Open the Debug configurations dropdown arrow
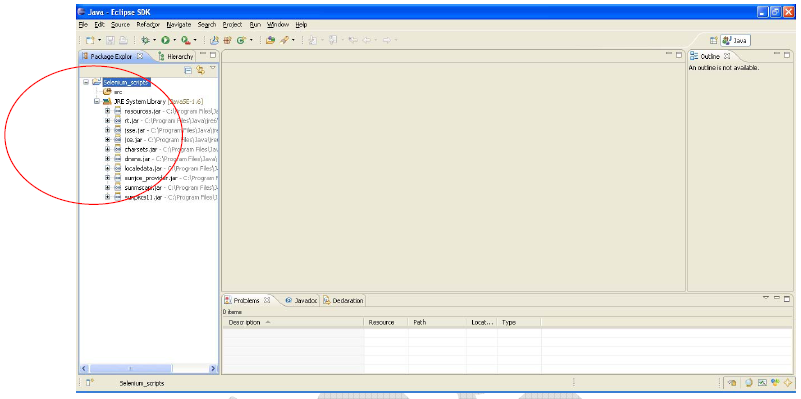The width and height of the screenshot is (801, 399). (x=154, y=40)
